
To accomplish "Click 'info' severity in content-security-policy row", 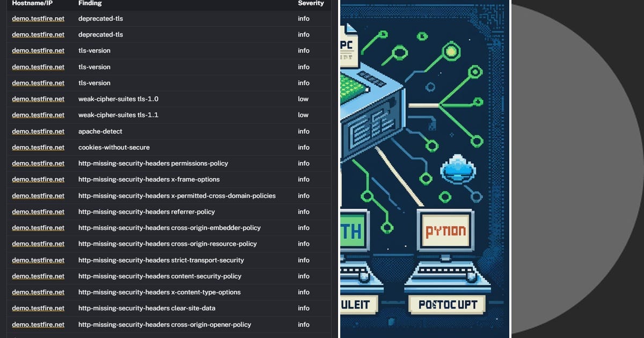I will (304, 276).
